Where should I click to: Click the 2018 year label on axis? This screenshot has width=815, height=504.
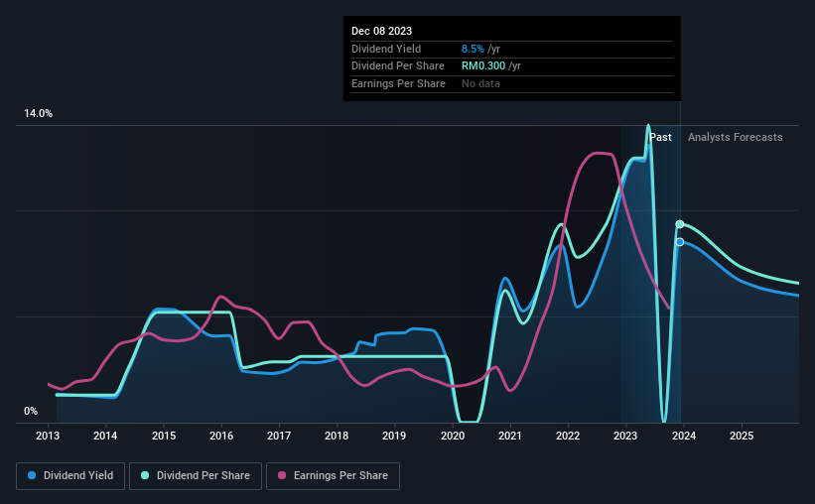point(337,436)
